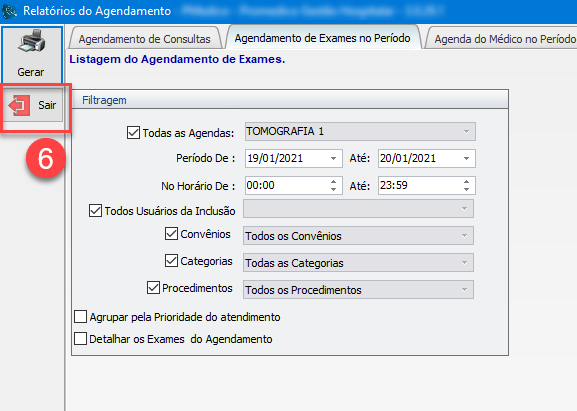
Task: Click the red exit arrow icon
Action: click(x=19, y=105)
